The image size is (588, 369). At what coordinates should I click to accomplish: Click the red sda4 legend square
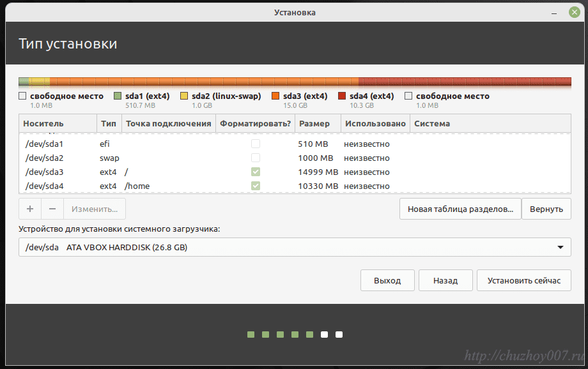[342, 96]
